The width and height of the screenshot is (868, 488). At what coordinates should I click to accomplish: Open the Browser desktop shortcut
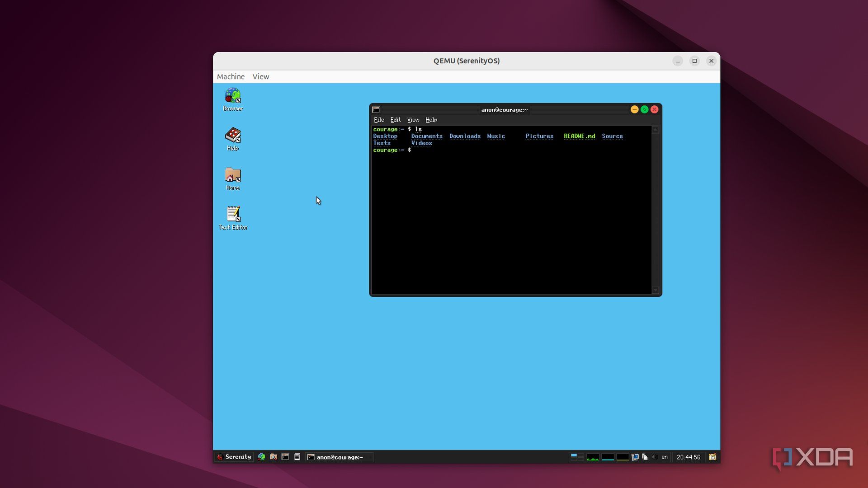[233, 99]
